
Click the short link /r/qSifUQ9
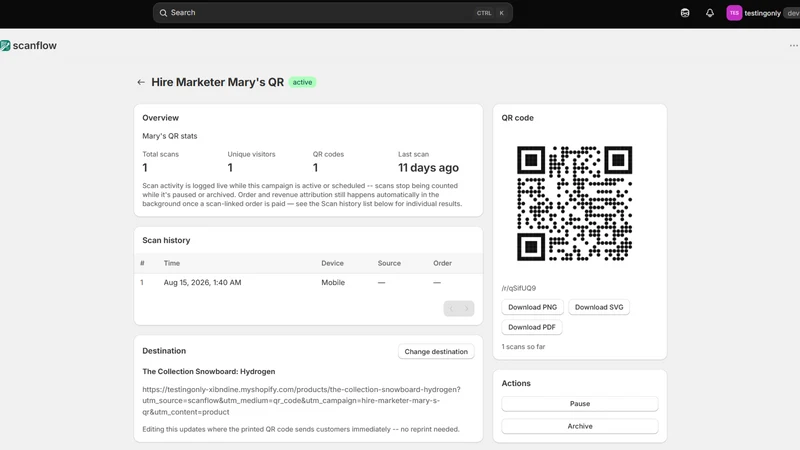click(518, 288)
